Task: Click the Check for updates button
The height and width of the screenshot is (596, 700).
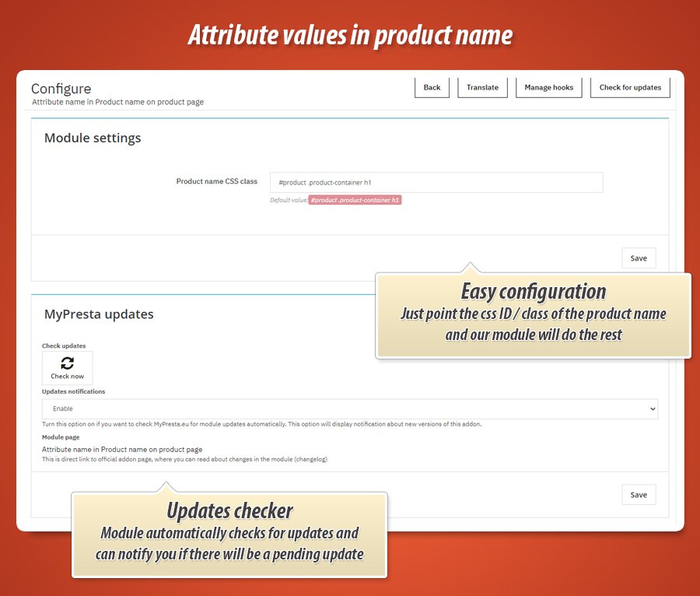Action: (x=630, y=88)
